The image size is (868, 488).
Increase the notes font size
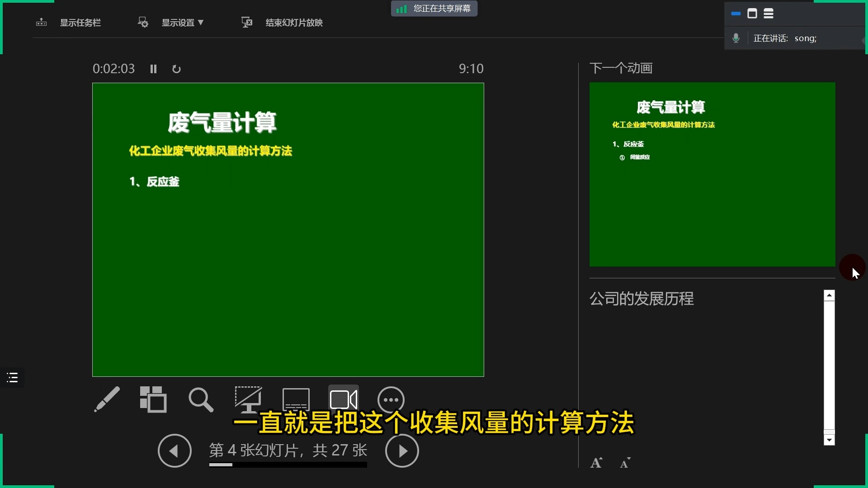[x=596, y=463]
